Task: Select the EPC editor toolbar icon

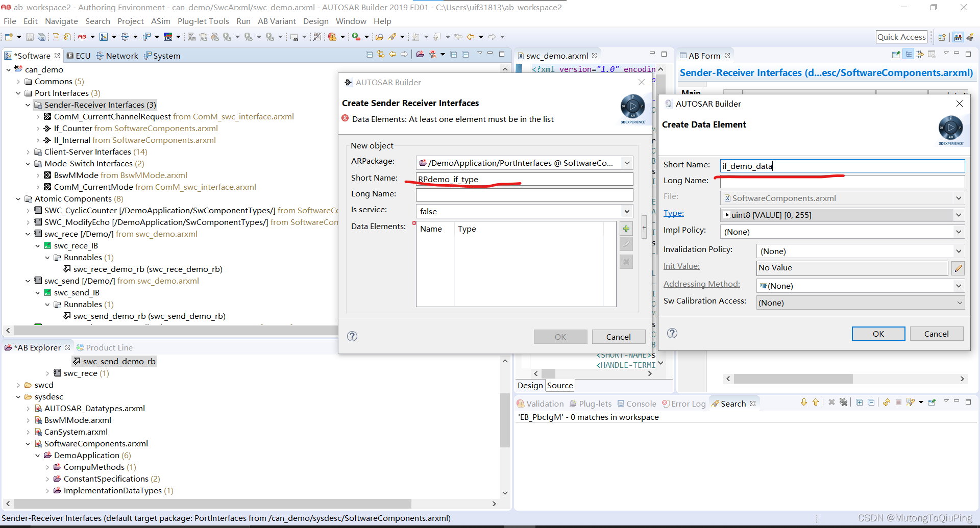Action: [x=168, y=36]
